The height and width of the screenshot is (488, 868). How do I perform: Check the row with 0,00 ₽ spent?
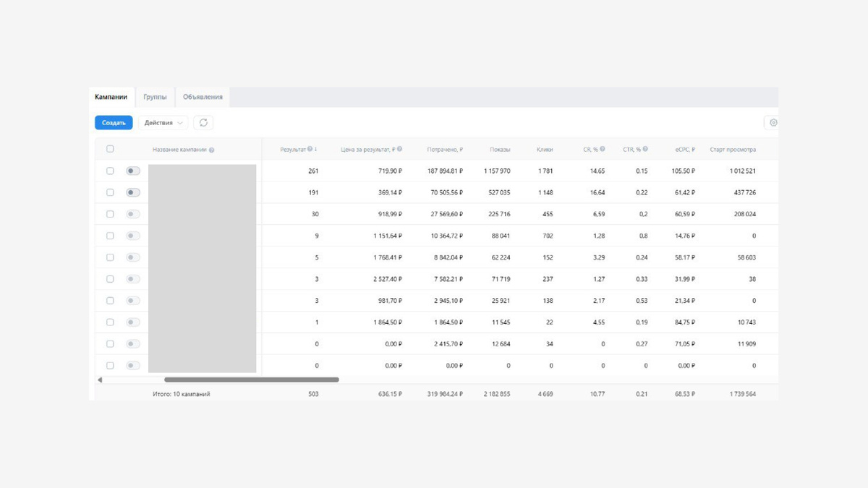[110, 366]
